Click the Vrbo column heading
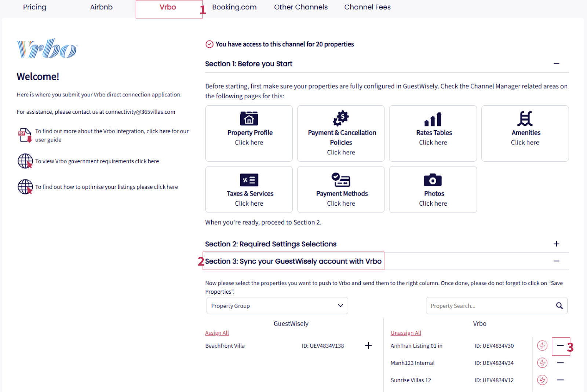This screenshot has width=587, height=392. point(480,323)
